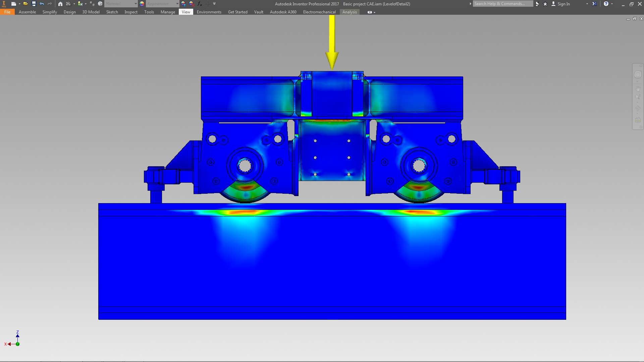Click the Clear appearance overrides icon

tap(192, 4)
